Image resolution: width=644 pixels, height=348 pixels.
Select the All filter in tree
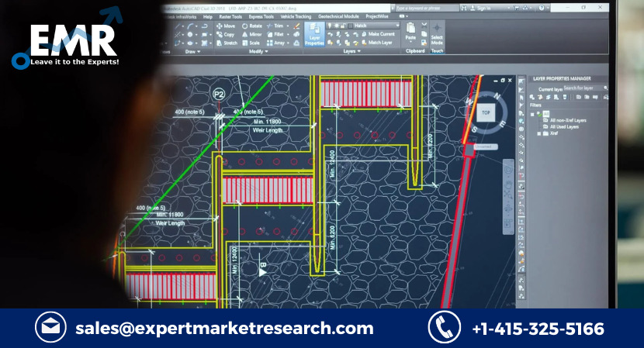click(x=545, y=114)
